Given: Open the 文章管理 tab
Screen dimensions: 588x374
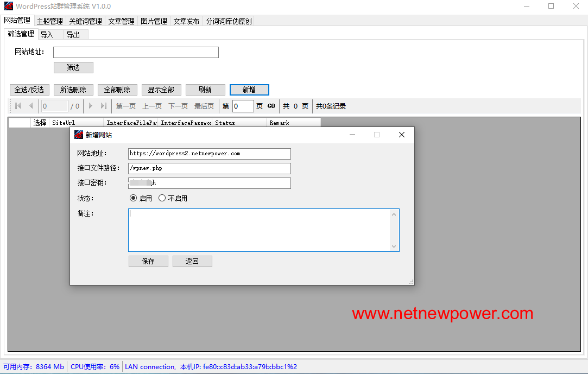Looking at the screenshot, I should 121,21.
